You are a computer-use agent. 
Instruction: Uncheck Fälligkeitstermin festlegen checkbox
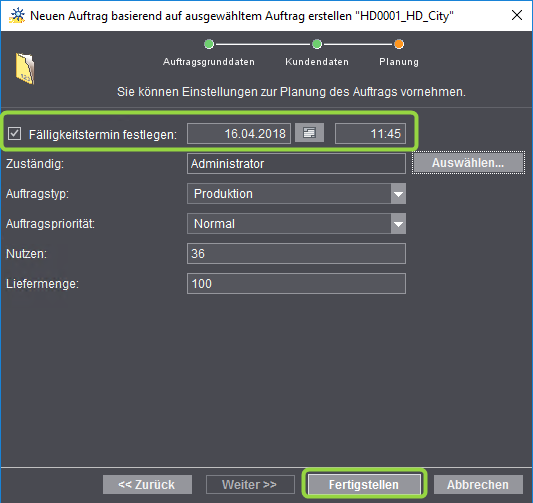coord(15,134)
